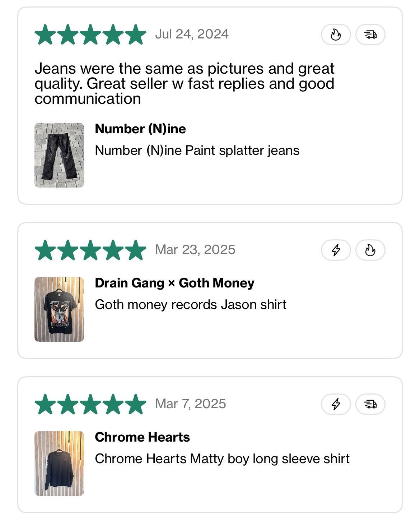Tap the fast shipping truck badge on the Number (N)ine review
The image size is (420, 521).
(x=370, y=34)
